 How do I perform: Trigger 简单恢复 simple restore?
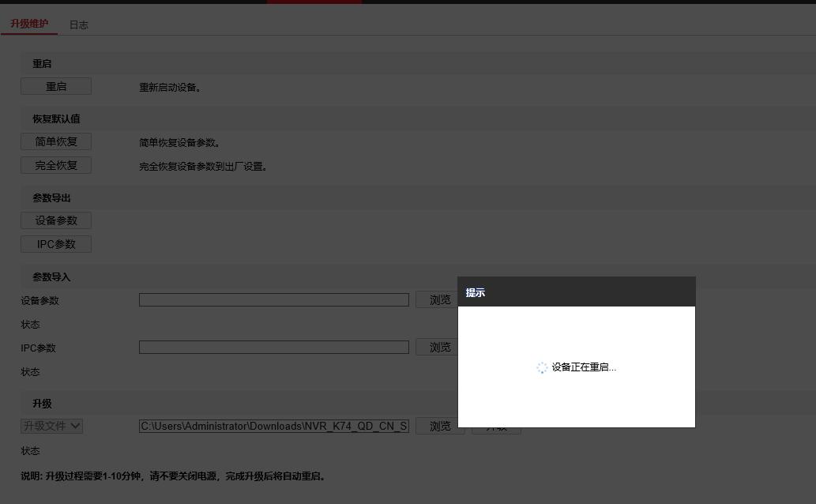(x=55, y=141)
